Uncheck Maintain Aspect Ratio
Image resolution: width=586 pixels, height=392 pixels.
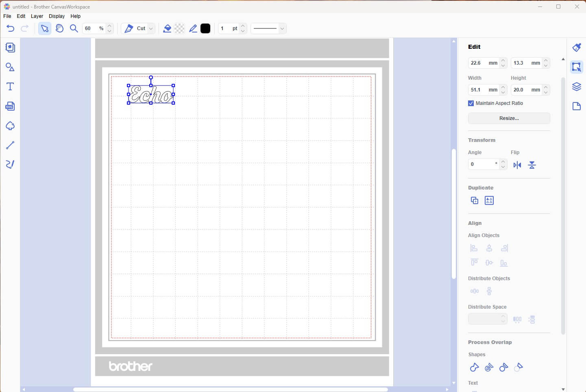pyautogui.click(x=471, y=103)
